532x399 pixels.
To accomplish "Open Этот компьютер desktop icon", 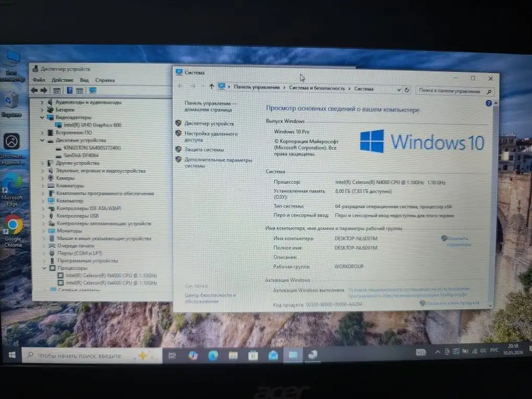I will pos(12,66).
